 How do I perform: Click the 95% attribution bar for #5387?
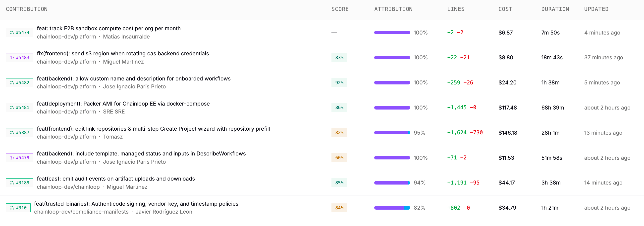click(392, 133)
